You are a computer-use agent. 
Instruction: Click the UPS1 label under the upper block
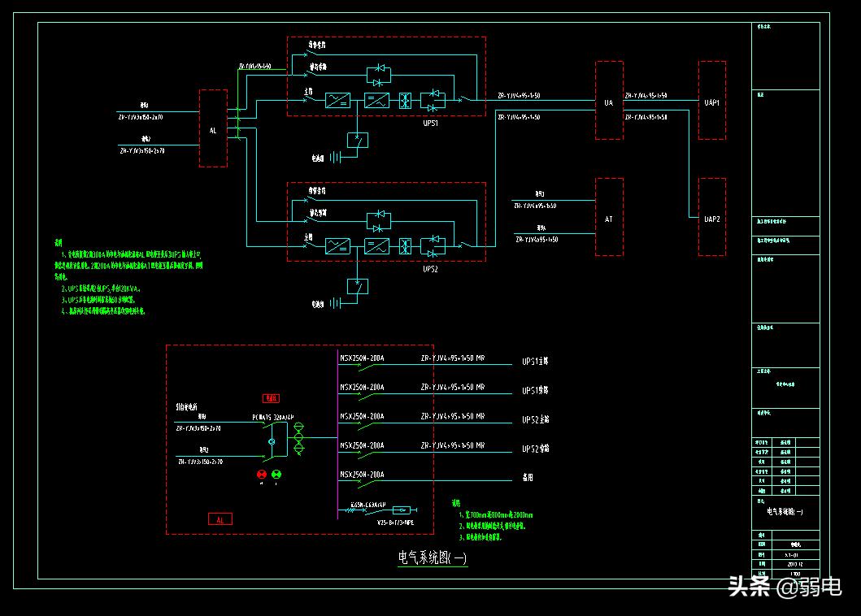431,124
